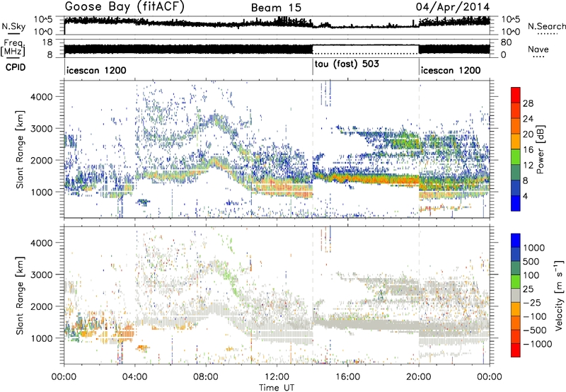The width and height of the screenshot is (566, 392).
Task: Click the '12:00' time axis tick label
Action: coord(277,377)
